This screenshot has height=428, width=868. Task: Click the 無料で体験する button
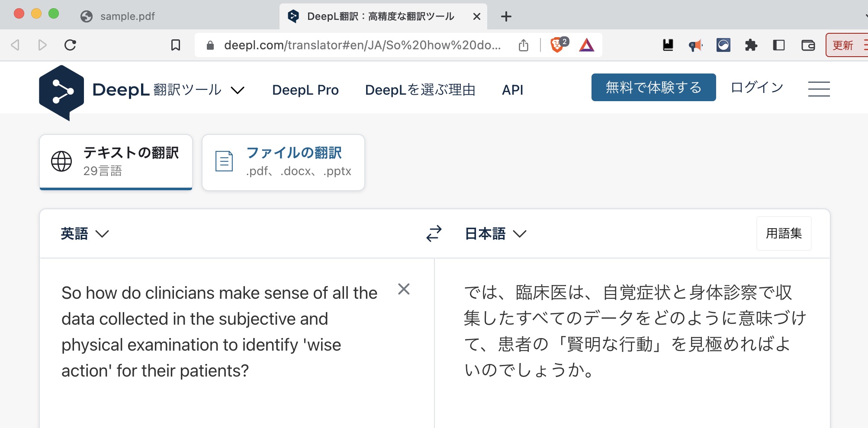pyautogui.click(x=653, y=87)
